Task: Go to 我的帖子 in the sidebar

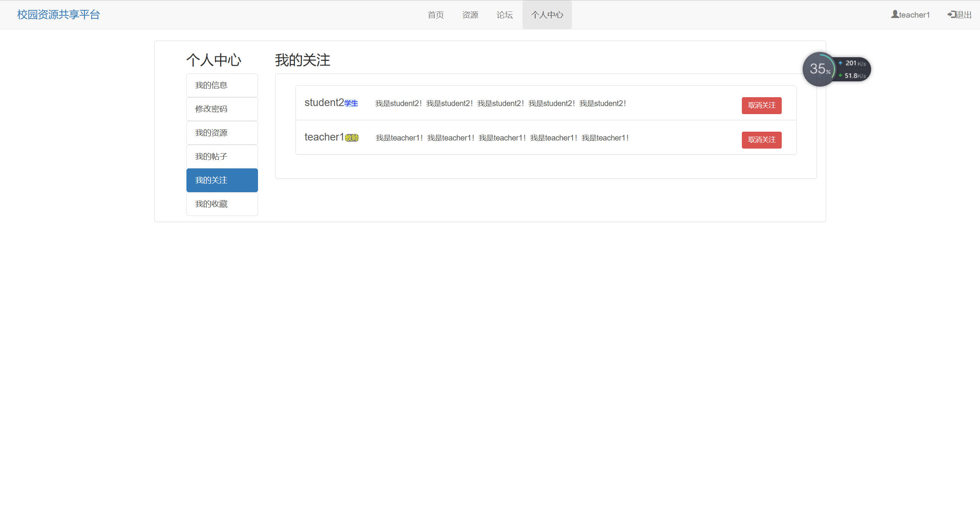Action: pyautogui.click(x=222, y=157)
